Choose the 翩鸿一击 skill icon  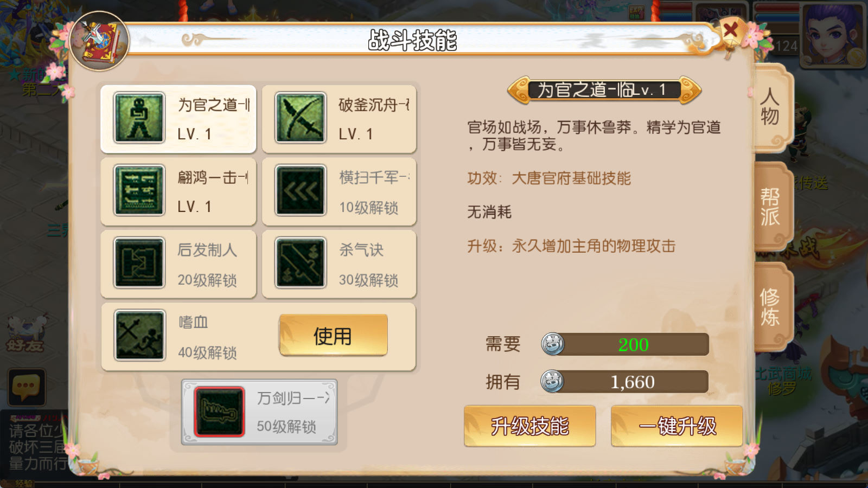point(139,190)
